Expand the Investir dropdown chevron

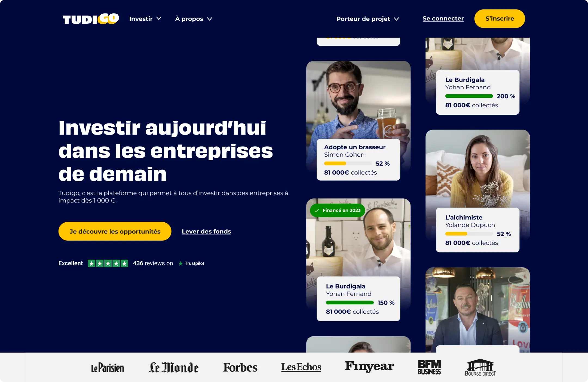point(159,19)
